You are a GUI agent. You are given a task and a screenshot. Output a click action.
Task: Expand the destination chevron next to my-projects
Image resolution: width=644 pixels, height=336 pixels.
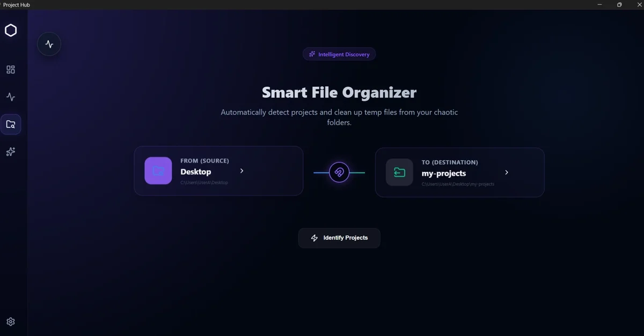point(507,173)
